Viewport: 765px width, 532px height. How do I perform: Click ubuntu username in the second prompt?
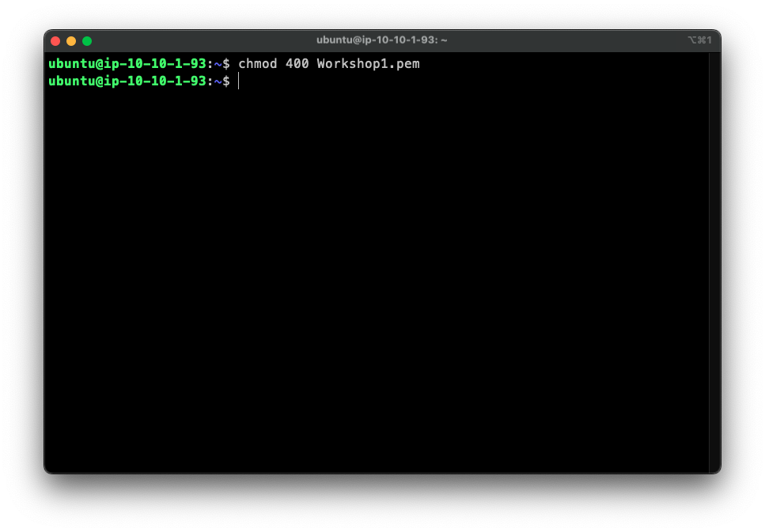pyautogui.click(x=68, y=81)
